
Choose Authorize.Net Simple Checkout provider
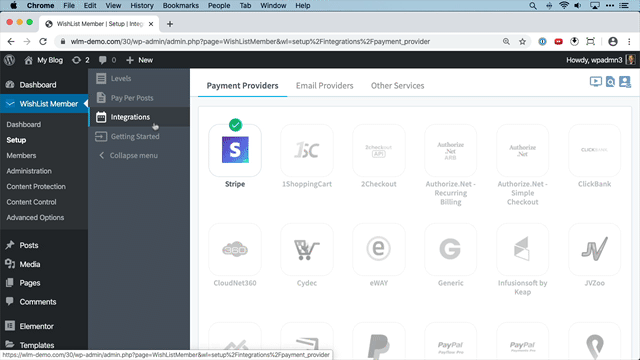point(522,150)
